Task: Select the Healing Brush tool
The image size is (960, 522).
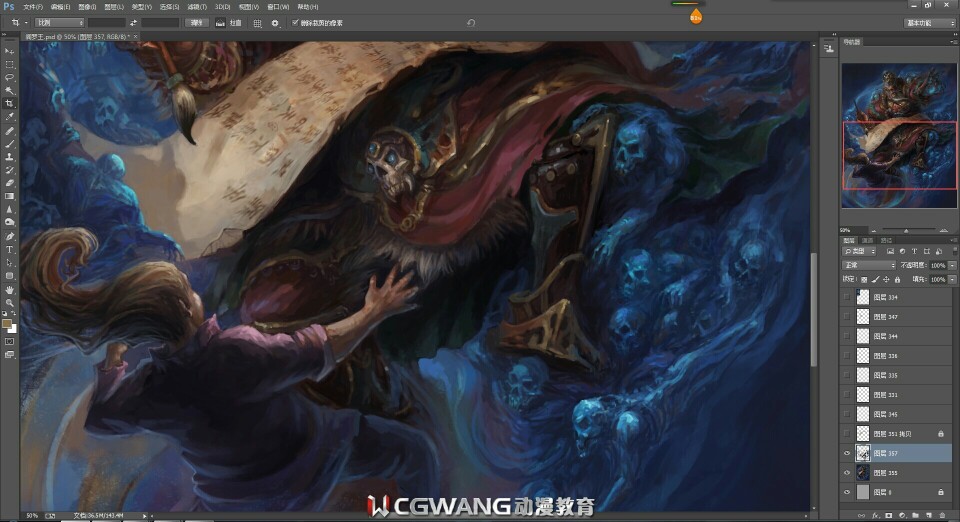Action: pyautogui.click(x=9, y=130)
